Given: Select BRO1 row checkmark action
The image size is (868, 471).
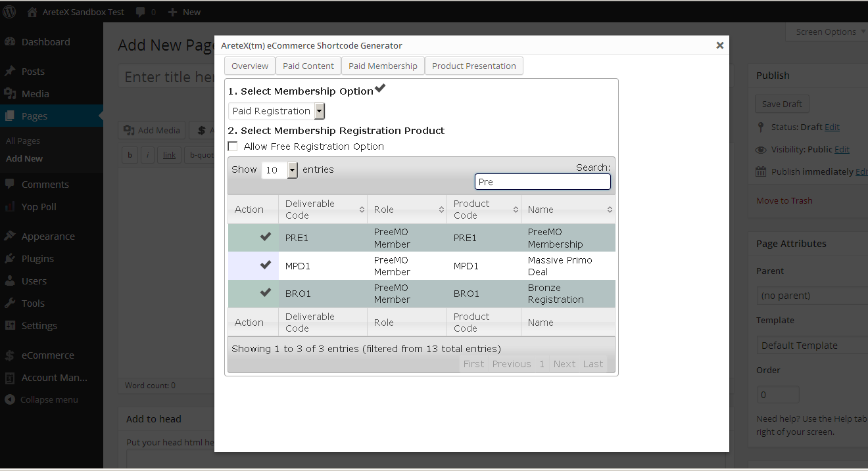Looking at the screenshot, I should (266, 292).
